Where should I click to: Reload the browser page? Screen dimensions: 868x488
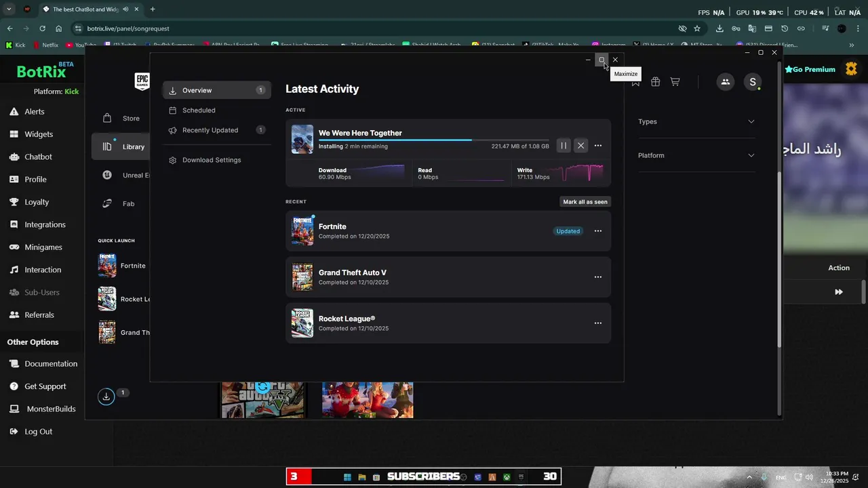(42, 28)
